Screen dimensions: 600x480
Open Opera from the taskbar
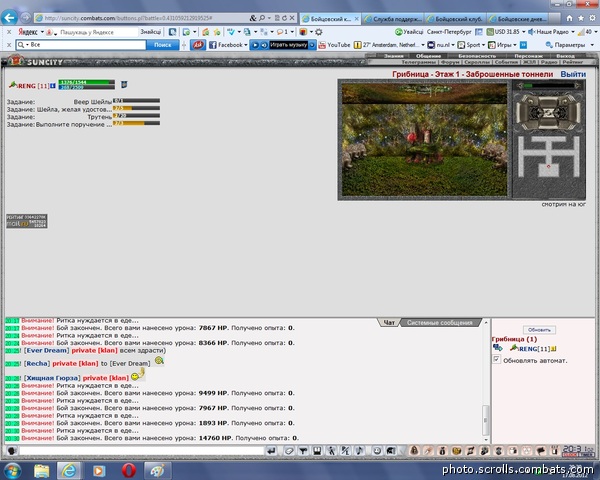click(129, 470)
